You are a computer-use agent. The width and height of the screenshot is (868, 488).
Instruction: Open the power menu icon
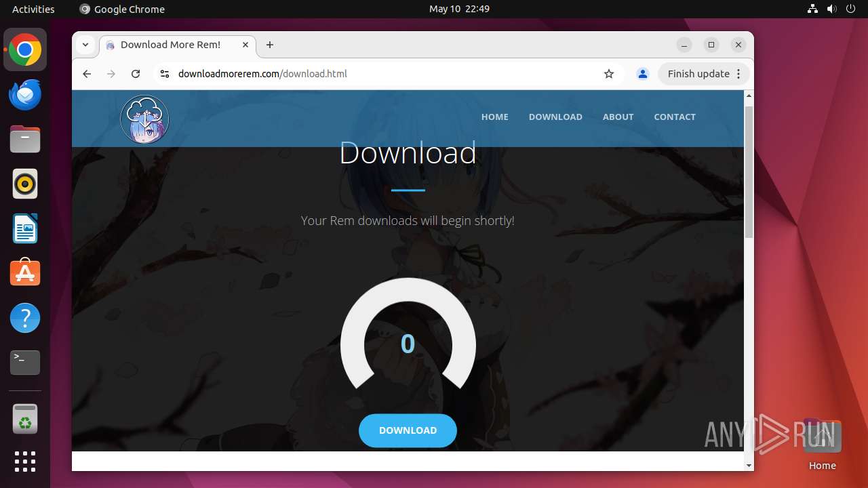coord(851,9)
